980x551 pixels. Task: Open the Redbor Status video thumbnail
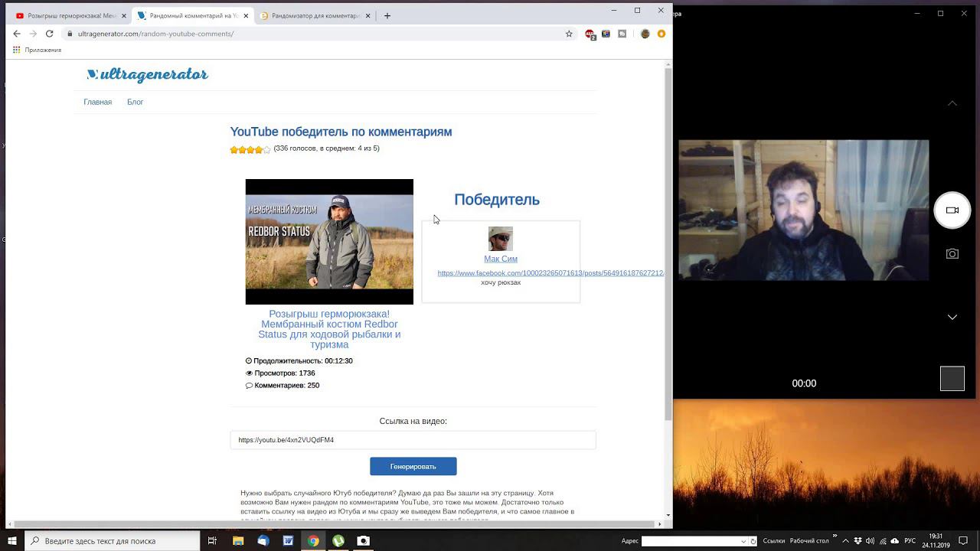(x=329, y=242)
